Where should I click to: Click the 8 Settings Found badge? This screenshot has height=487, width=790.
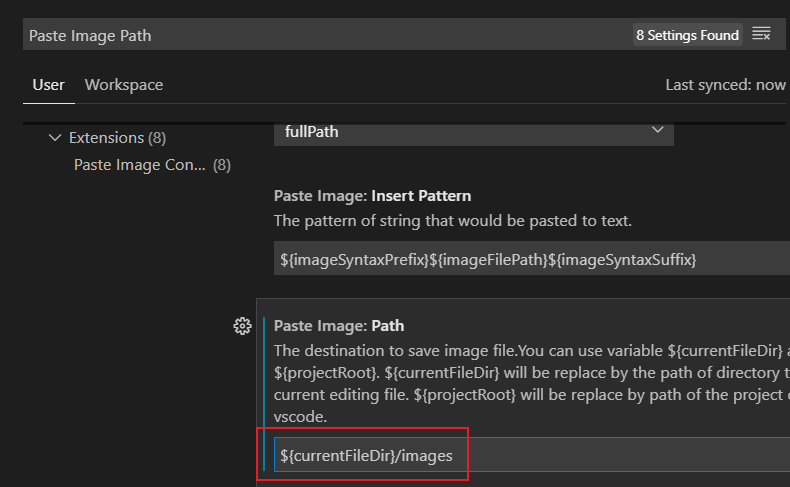[687, 35]
